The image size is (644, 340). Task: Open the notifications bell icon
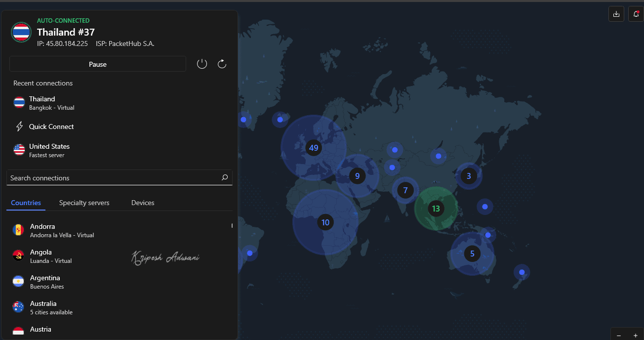636,14
